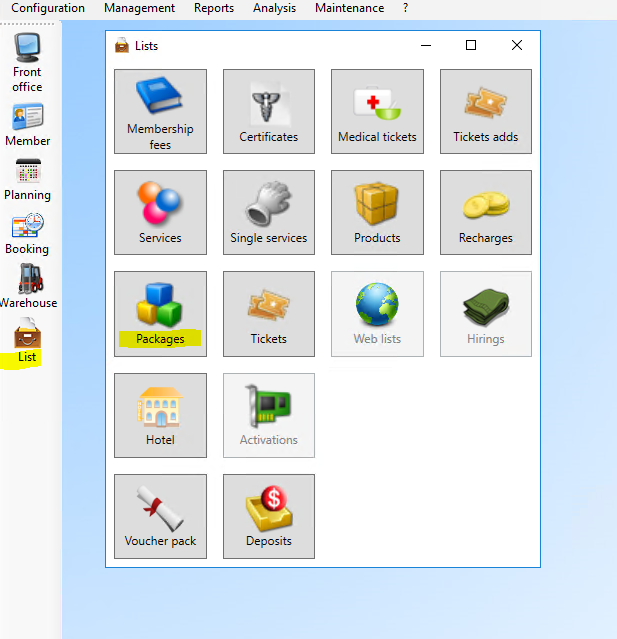
Task: Click the Activations card tile
Action: (269, 415)
